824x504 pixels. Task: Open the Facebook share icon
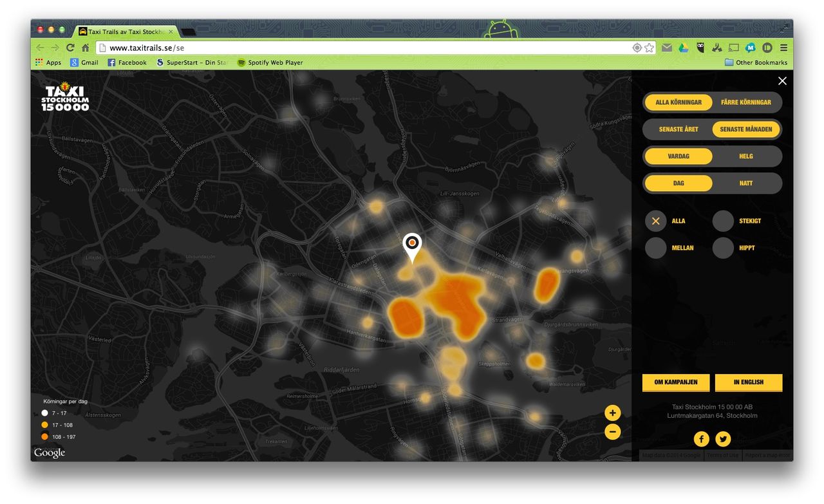click(701, 438)
